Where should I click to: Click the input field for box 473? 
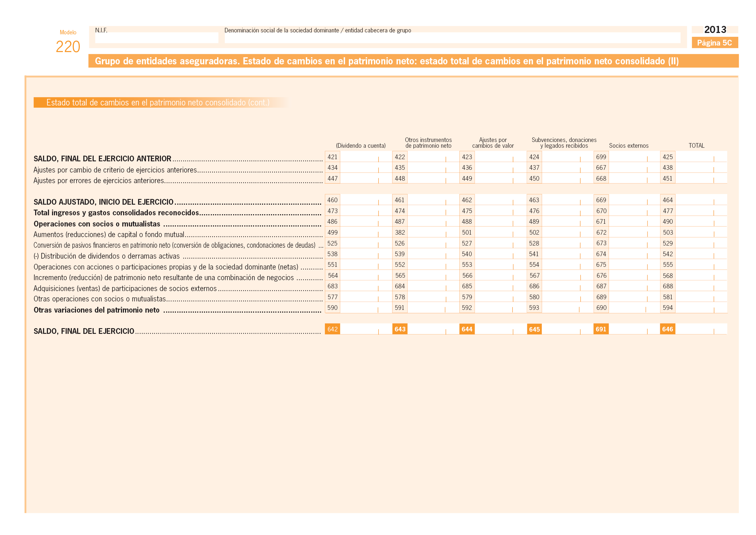366,211
